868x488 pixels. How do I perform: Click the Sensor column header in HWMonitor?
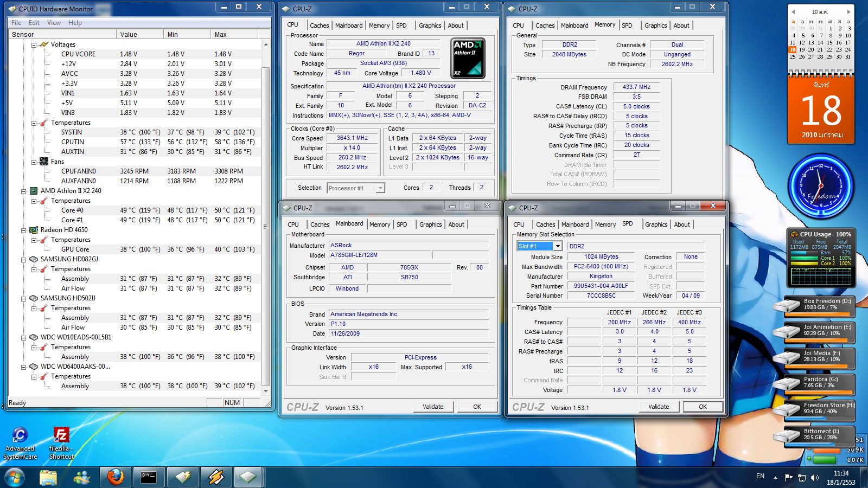[x=62, y=34]
